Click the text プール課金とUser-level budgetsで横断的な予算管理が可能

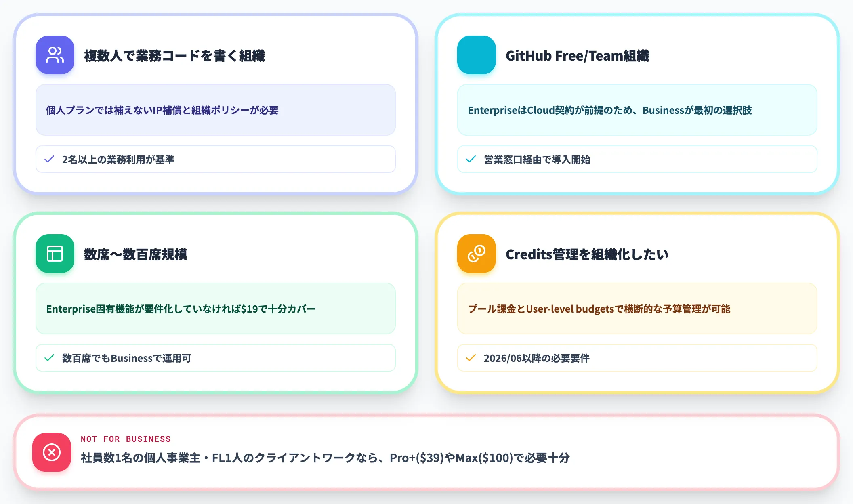(599, 309)
